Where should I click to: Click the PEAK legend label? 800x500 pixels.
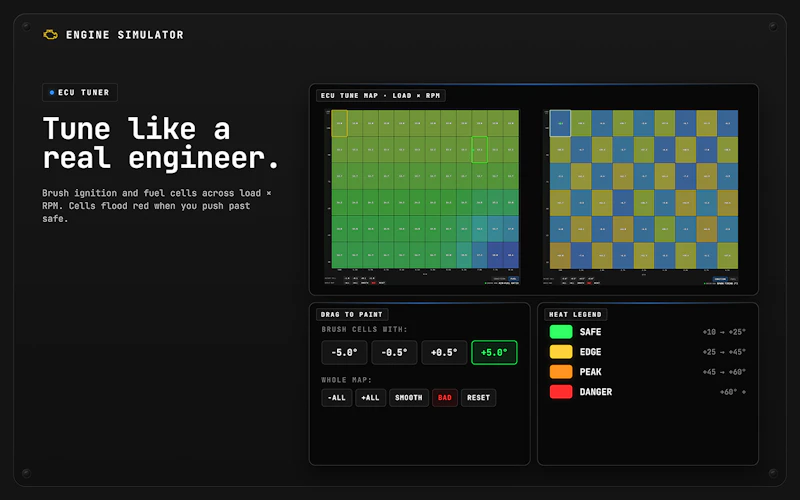point(590,372)
